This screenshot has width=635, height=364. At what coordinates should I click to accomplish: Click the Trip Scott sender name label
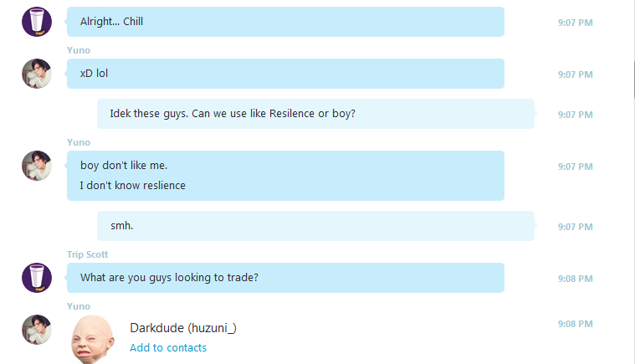tap(88, 254)
